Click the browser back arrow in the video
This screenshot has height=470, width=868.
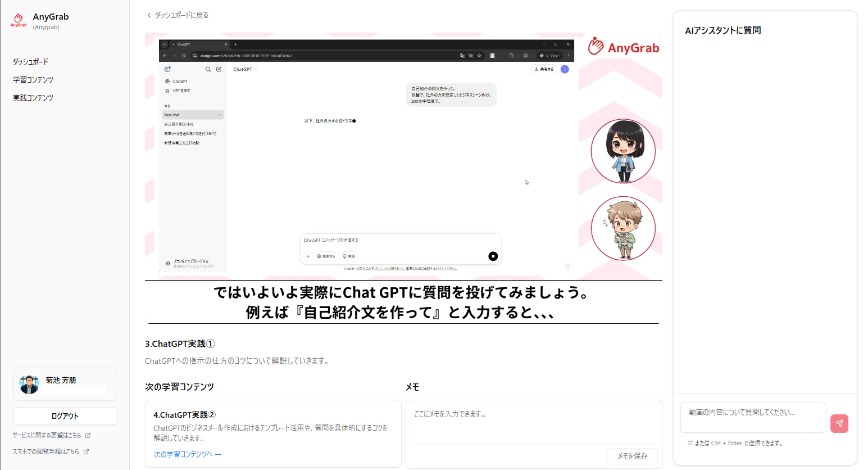(165, 56)
